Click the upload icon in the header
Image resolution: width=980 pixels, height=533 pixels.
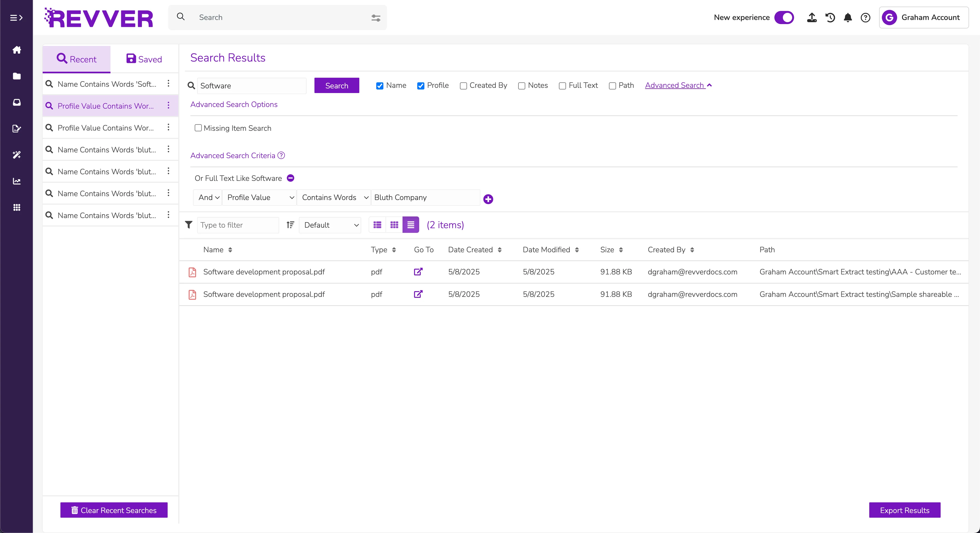[812, 18]
